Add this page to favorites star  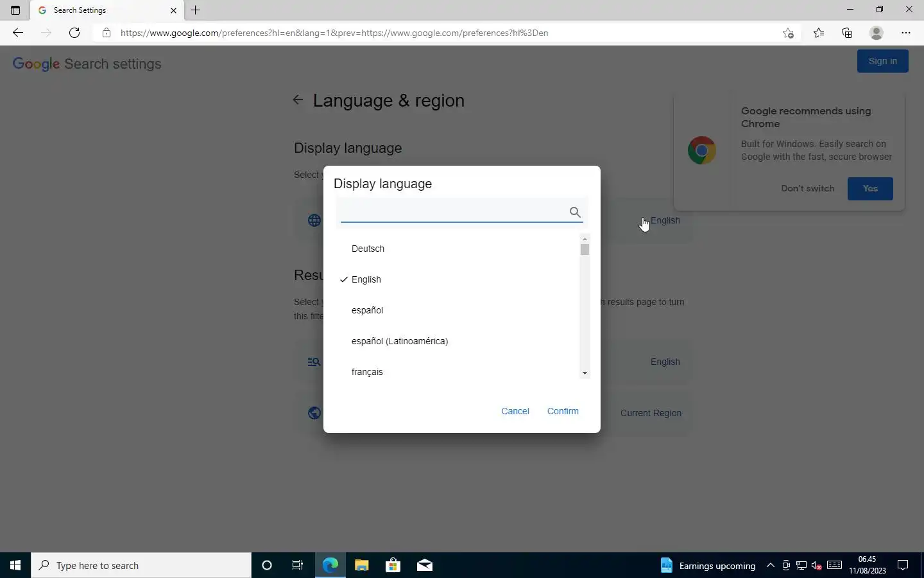pyautogui.click(x=789, y=33)
